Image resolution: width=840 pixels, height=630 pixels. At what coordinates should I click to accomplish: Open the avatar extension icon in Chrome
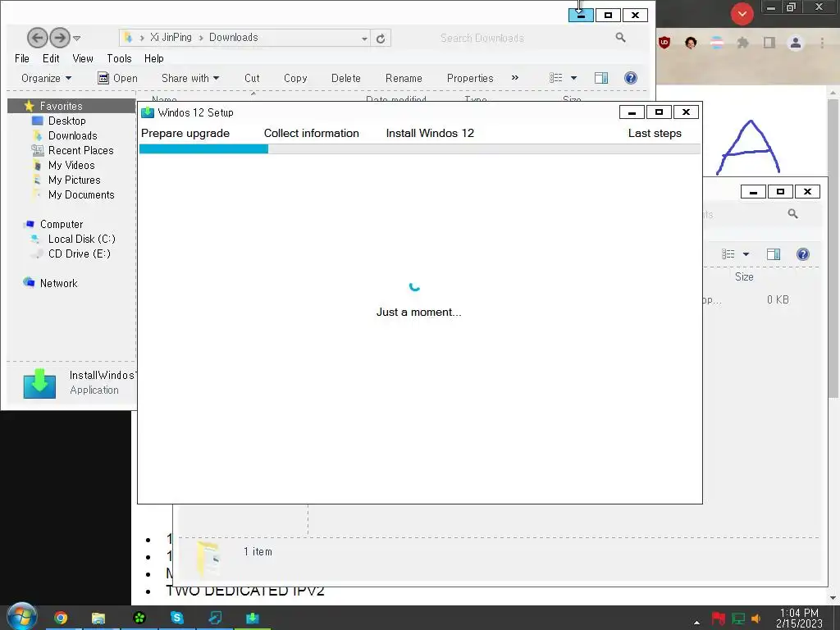pyautogui.click(x=691, y=43)
